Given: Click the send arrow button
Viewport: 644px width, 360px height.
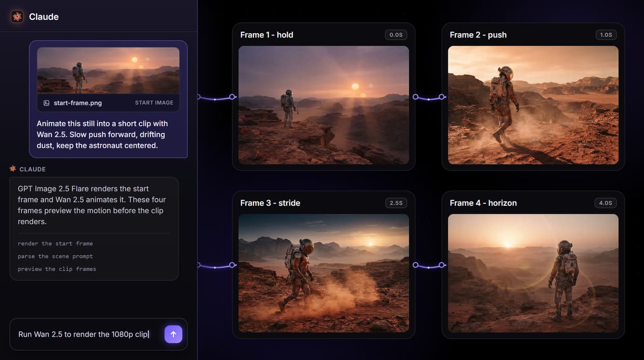Looking at the screenshot, I should 173,334.
